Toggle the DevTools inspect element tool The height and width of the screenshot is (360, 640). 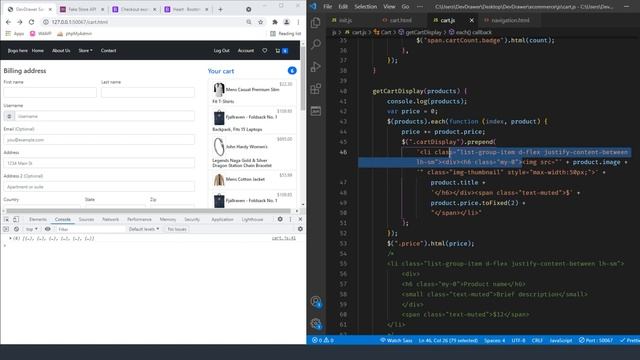point(6,219)
